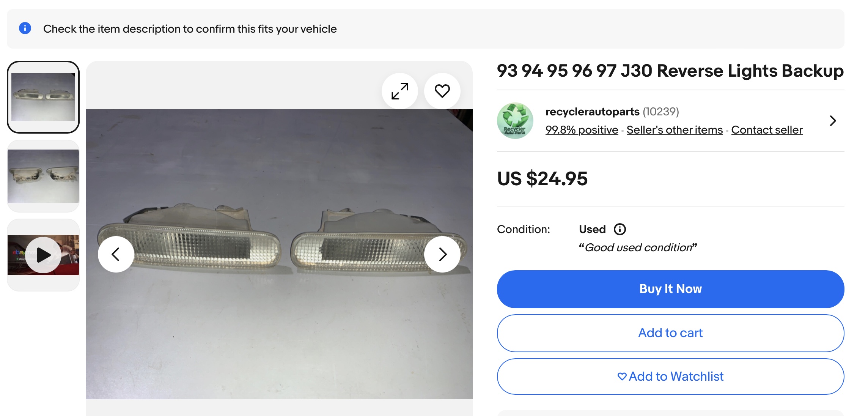View Seller's other items
Screen dimensions: 868x416
point(675,130)
